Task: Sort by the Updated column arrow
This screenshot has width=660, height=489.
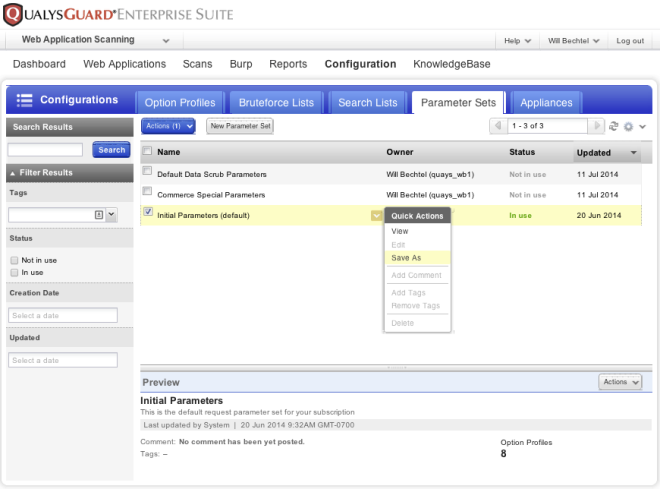Action: tap(633, 153)
